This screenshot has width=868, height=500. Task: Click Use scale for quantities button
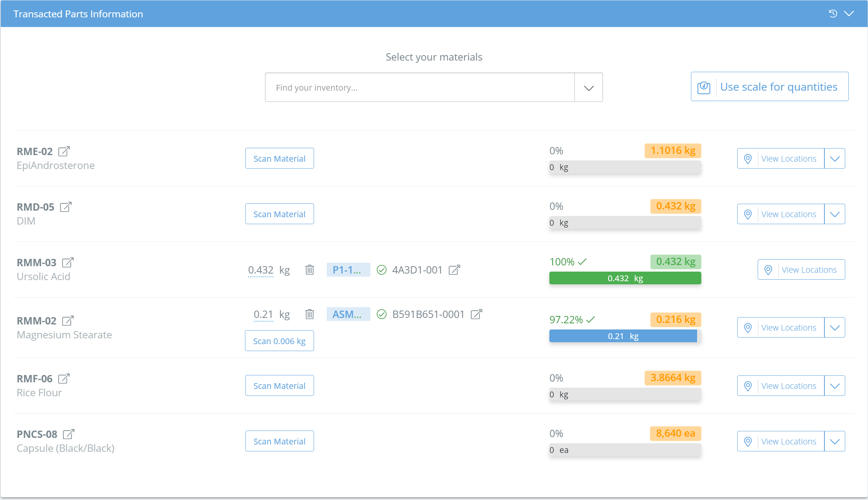769,87
